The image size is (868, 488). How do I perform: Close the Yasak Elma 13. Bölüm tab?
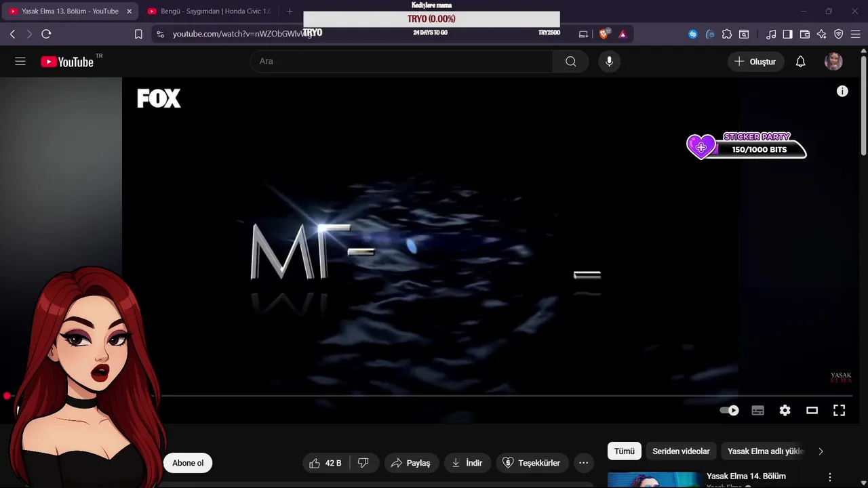pos(129,11)
